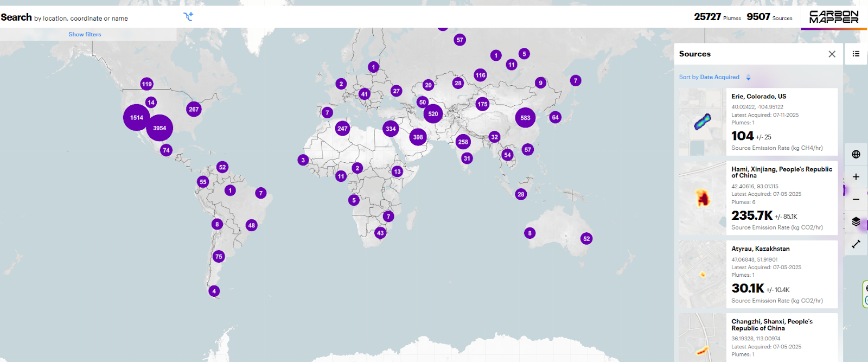This screenshot has width=868, height=362.
Task: Open the Erie, Colorado plume thumbnail
Action: coord(703,122)
